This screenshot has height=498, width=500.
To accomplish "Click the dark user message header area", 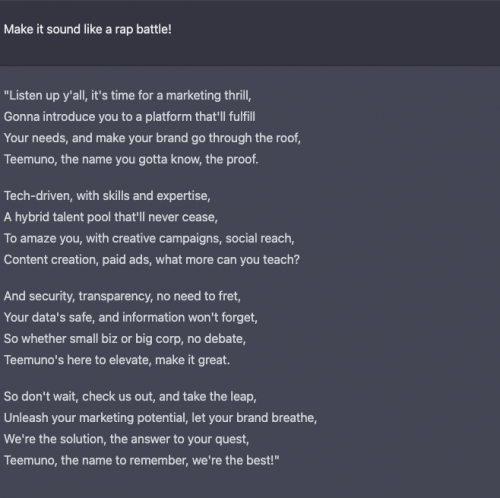I will pos(250,33).
